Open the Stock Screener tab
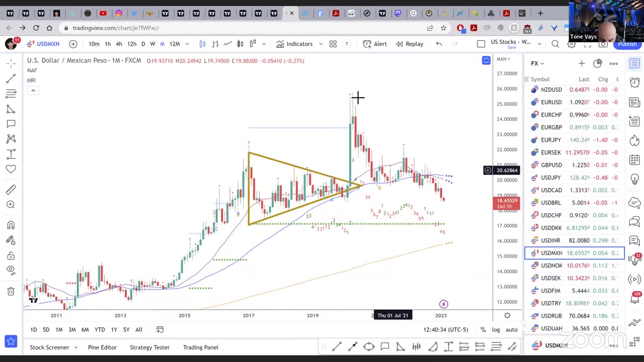The width and height of the screenshot is (644, 362). 49,347
